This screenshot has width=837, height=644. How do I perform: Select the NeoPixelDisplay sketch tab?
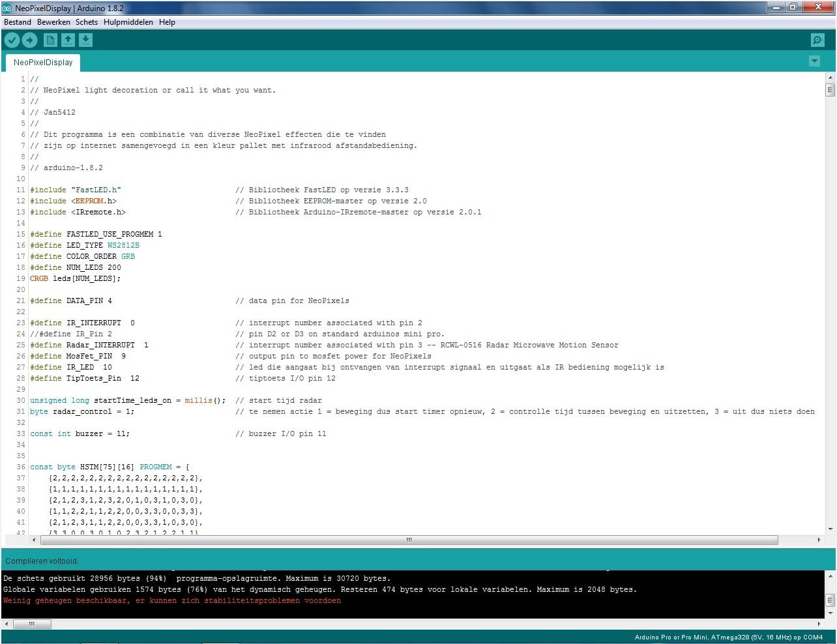click(42, 62)
